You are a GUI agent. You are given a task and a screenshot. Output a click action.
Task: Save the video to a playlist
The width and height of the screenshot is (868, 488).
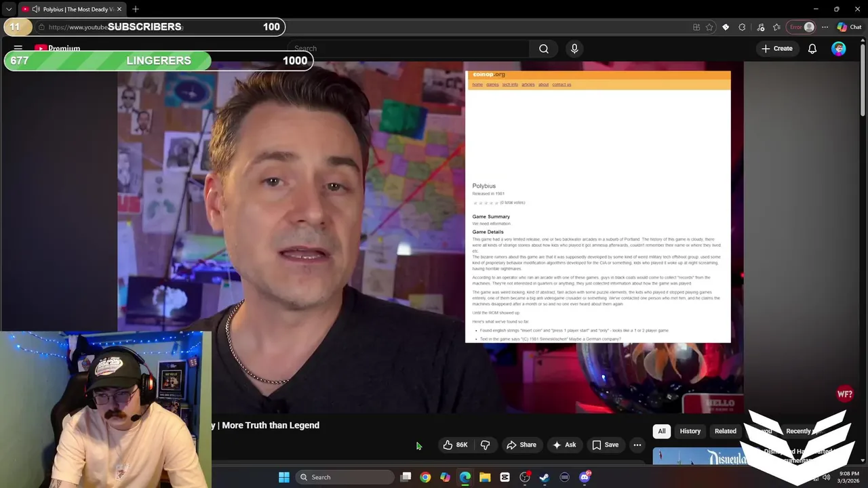[605, 445]
